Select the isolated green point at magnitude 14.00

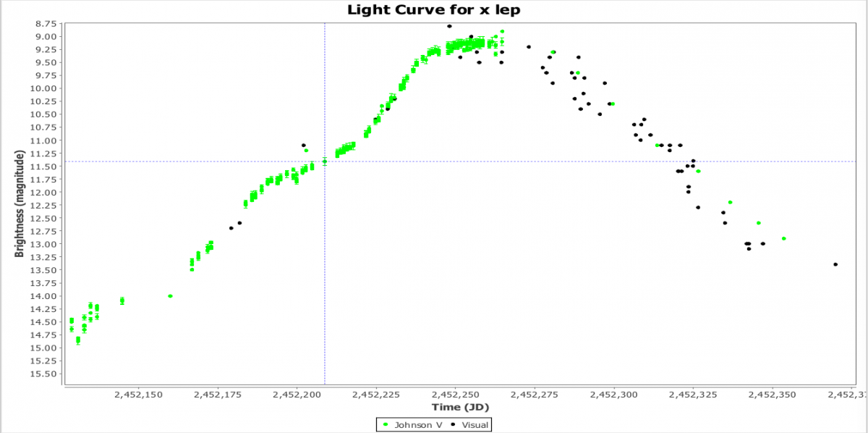tap(170, 296)
